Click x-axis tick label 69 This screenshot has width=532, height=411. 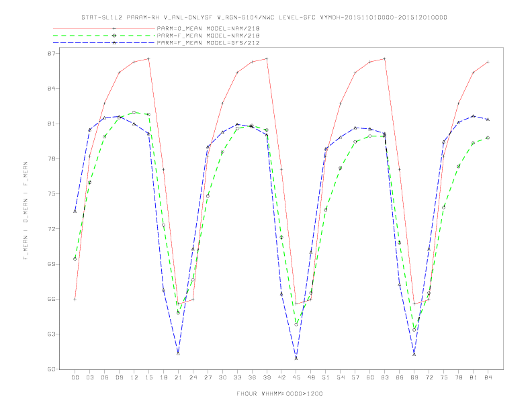(x=414, y=377)
